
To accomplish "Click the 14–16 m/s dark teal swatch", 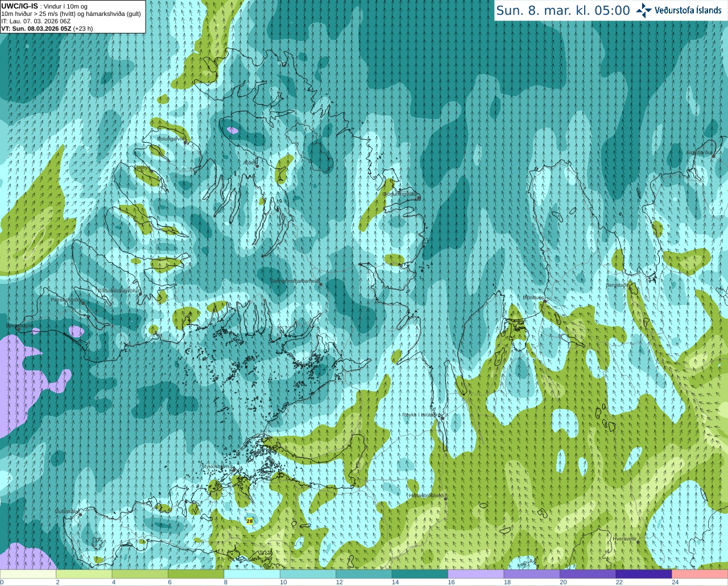I will pyautogui.click(x=420, y=574).
